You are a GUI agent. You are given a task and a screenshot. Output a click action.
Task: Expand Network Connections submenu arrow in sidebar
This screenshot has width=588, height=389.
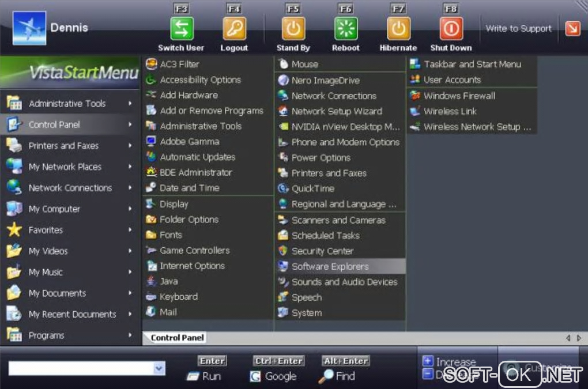coord(130,187)
